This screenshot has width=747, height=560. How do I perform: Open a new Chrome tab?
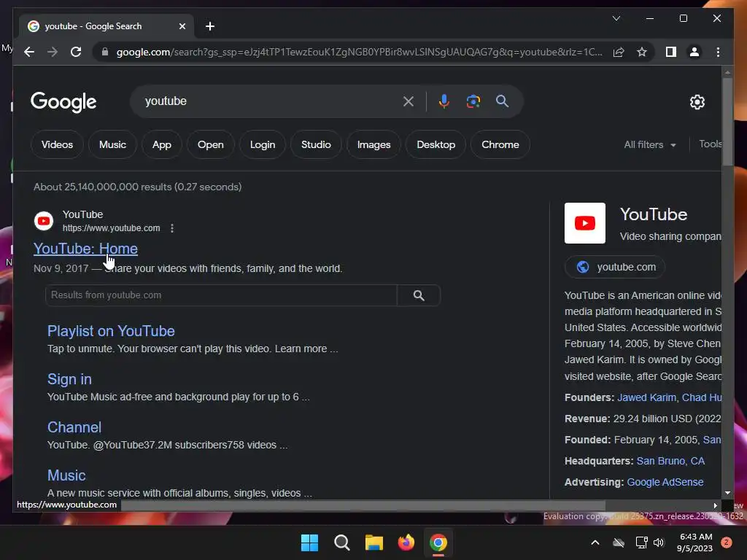(x=209, y=26)
